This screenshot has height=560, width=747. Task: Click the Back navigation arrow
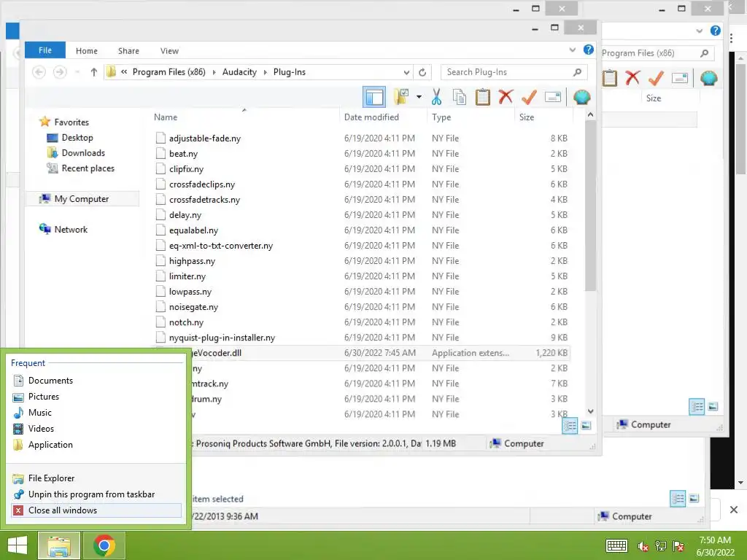coord(39,72)
